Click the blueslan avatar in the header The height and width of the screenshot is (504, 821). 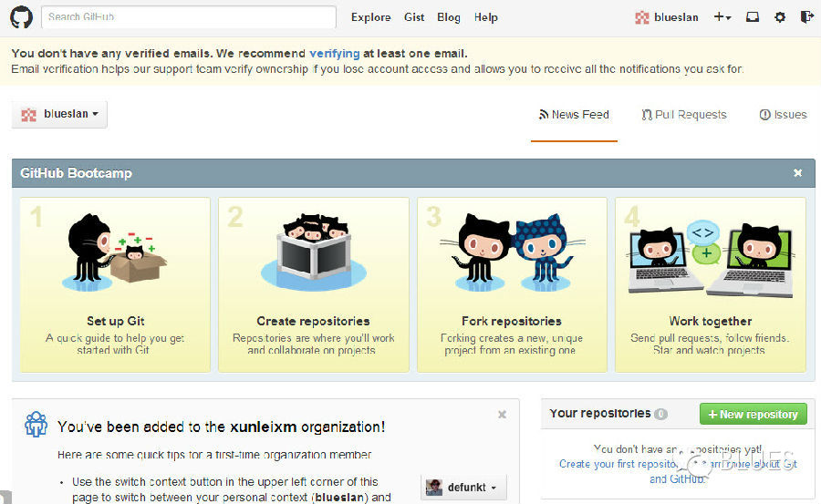[x=642, y=18]
